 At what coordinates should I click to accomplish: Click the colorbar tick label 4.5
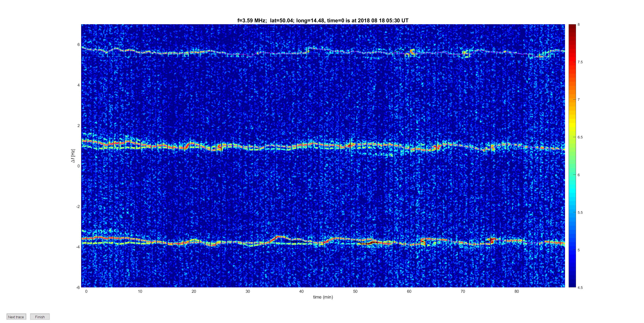pyautogui.click(x=580, y=288)
